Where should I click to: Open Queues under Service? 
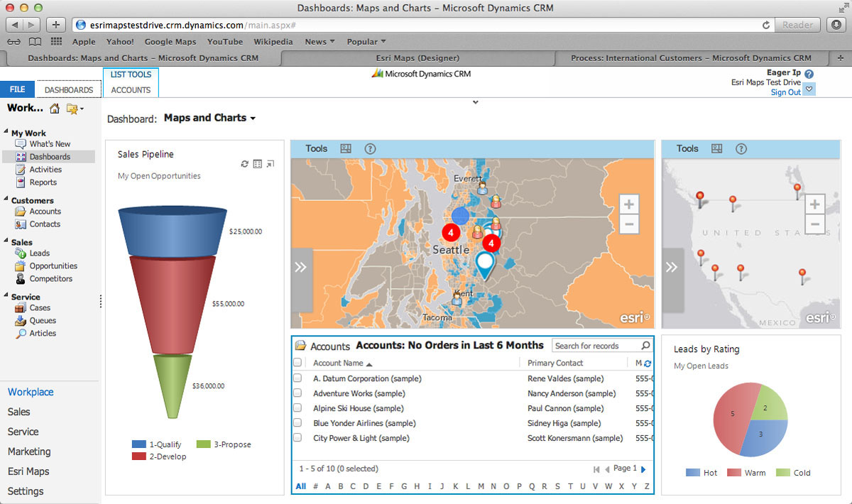click(x=43, y=321)
